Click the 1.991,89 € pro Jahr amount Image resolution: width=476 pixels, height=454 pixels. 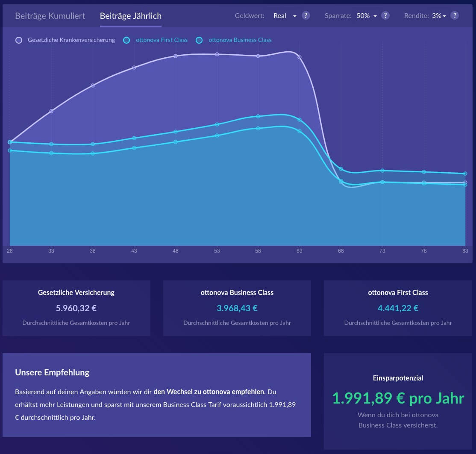tap(398, 398)
